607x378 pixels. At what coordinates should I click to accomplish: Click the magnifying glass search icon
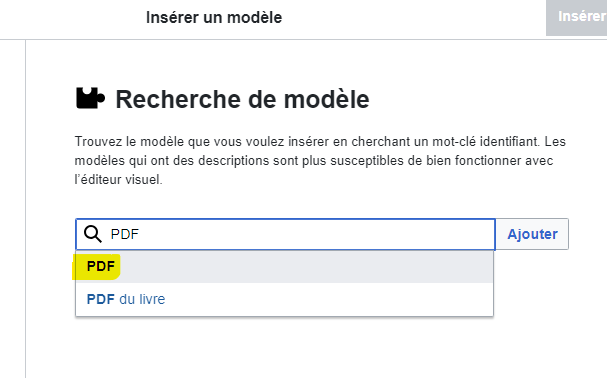click(93, 234)
